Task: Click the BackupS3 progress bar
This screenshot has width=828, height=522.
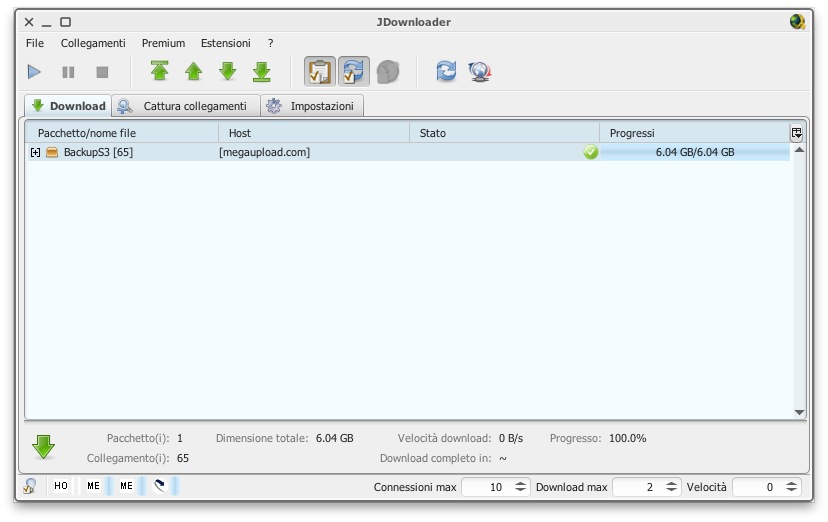Action: point(694,152)
